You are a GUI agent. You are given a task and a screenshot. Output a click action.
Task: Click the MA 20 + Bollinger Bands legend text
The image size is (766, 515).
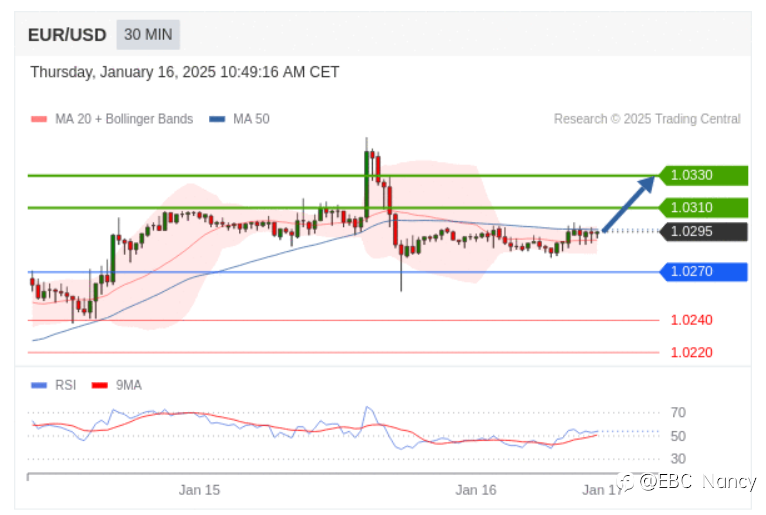124,119
